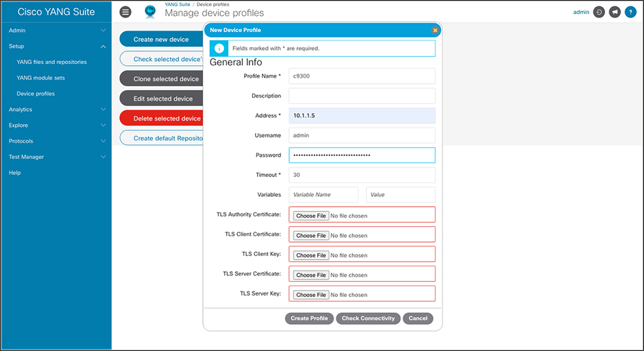Click the Check Connectivity button
Screen dimensions: 644x351
coord(368,318)
